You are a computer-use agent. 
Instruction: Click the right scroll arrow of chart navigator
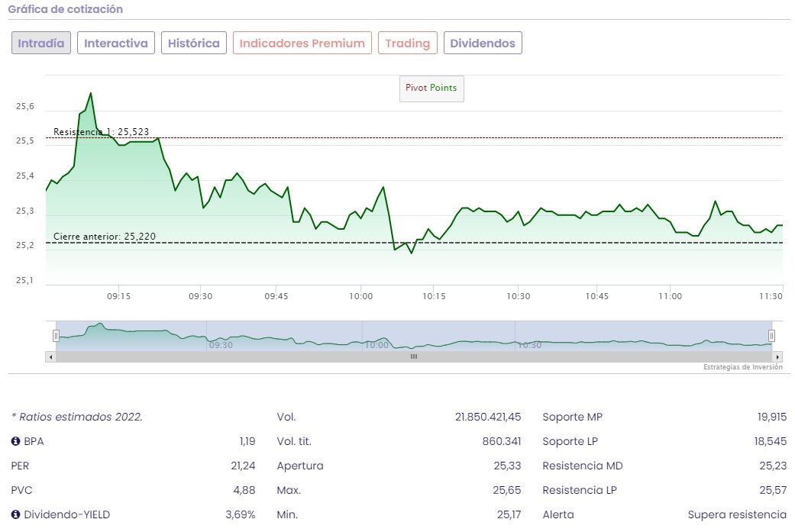pos(777,356)
